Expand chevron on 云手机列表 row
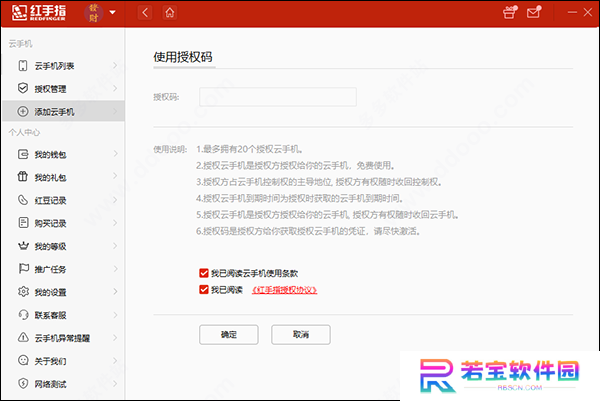The width and height of the screenshot is (600, 401). click(x=115, y=66)
